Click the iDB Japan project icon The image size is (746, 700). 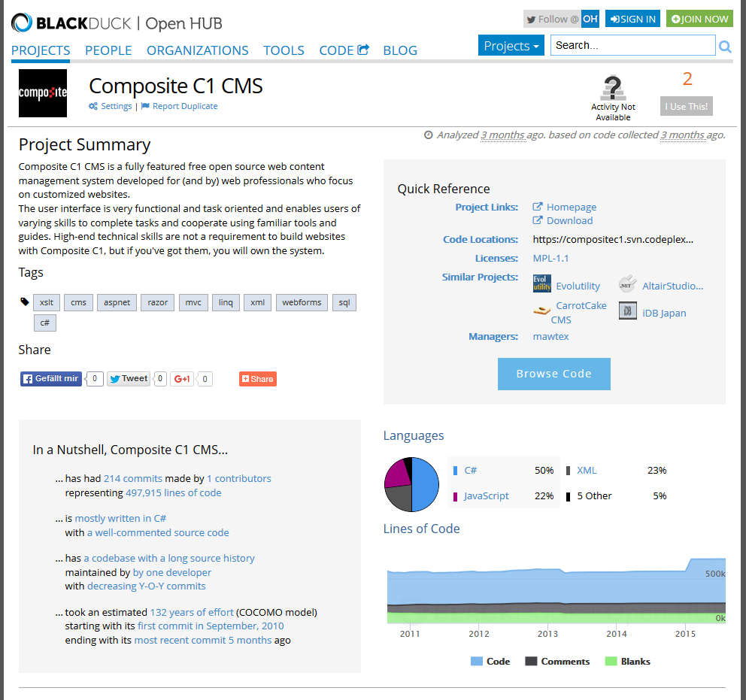[627, 311]
